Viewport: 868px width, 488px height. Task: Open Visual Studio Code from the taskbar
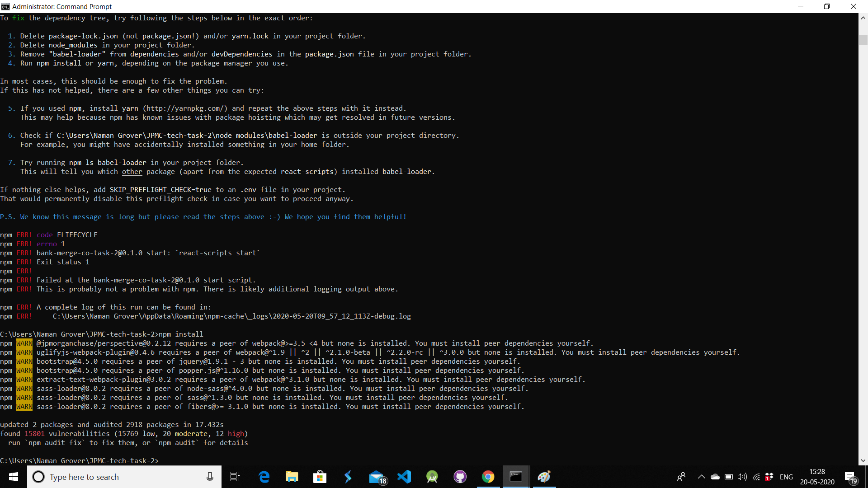[404, 477]
